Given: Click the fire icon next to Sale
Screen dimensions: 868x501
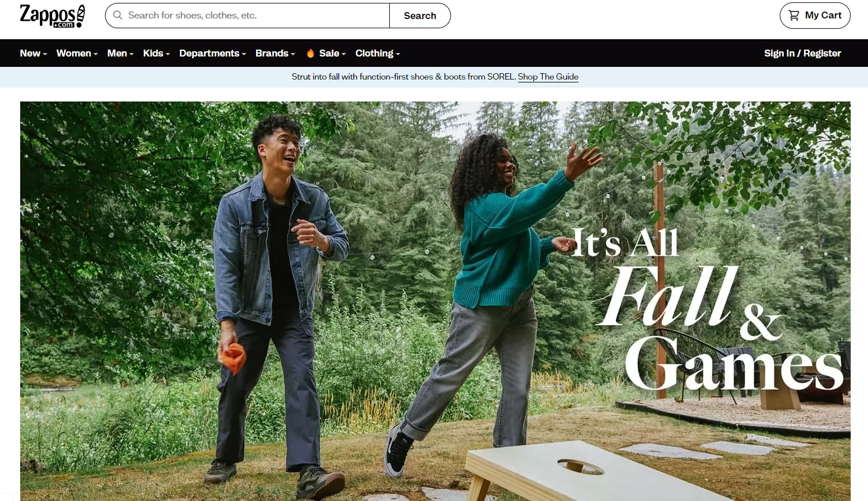Looking at the screenshot, I should pyautogui.click(x=310, y=53).
